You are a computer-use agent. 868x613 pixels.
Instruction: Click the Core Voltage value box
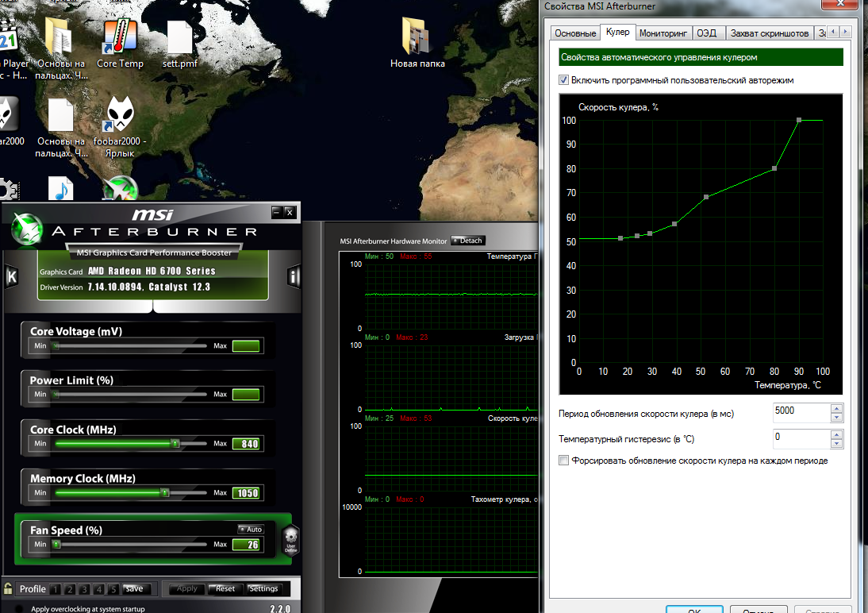click(x=246, y=346)
